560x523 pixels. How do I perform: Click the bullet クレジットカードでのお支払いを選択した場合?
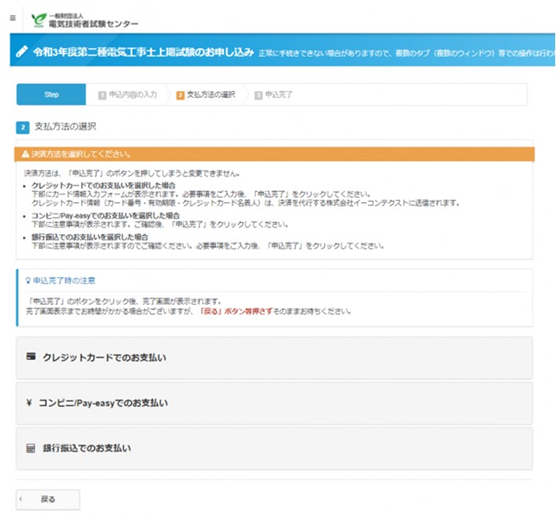pyautogui.click(x=104, y=185)
